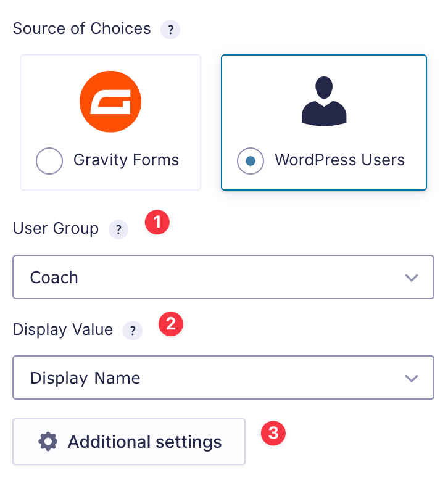Click the Gravity Forms label text
The height and width of the screenshot is (491, 448).
pos(126,160)
